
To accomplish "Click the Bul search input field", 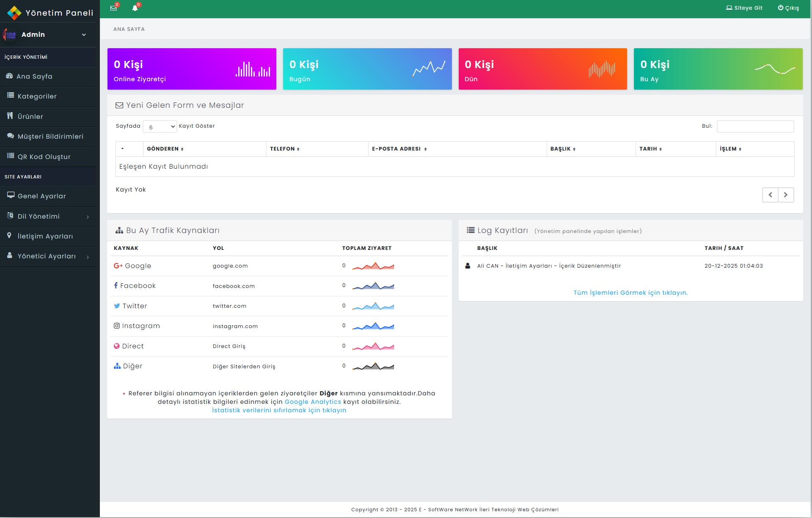I will [755, 126].
